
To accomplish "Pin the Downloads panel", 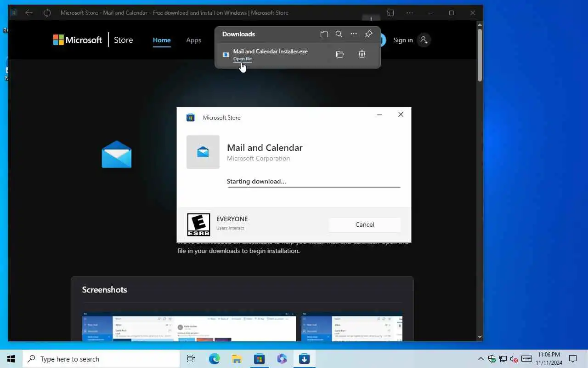I will [368, 34].
